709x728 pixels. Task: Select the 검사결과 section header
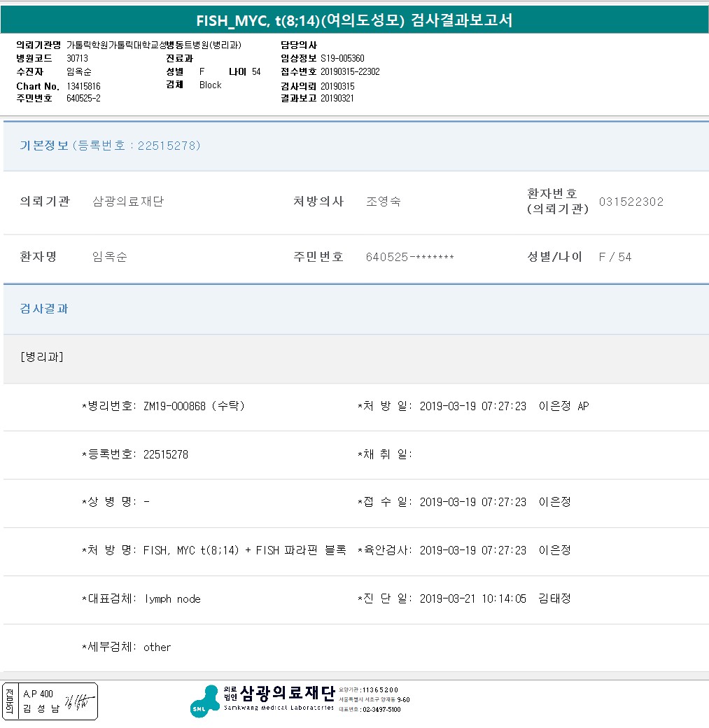pyautogui.click(x=44, y=309)
